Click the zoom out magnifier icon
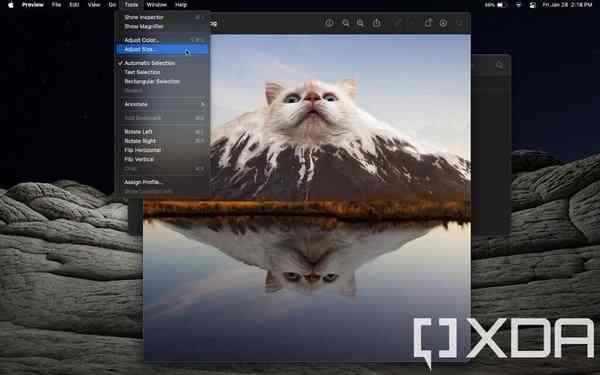 coord(346,23)
